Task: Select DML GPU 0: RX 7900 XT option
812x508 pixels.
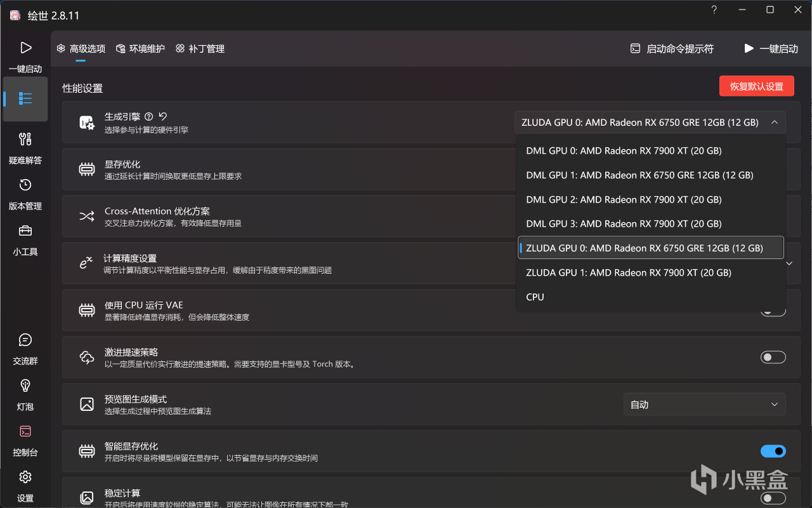Action: click(x=651, y=150)
